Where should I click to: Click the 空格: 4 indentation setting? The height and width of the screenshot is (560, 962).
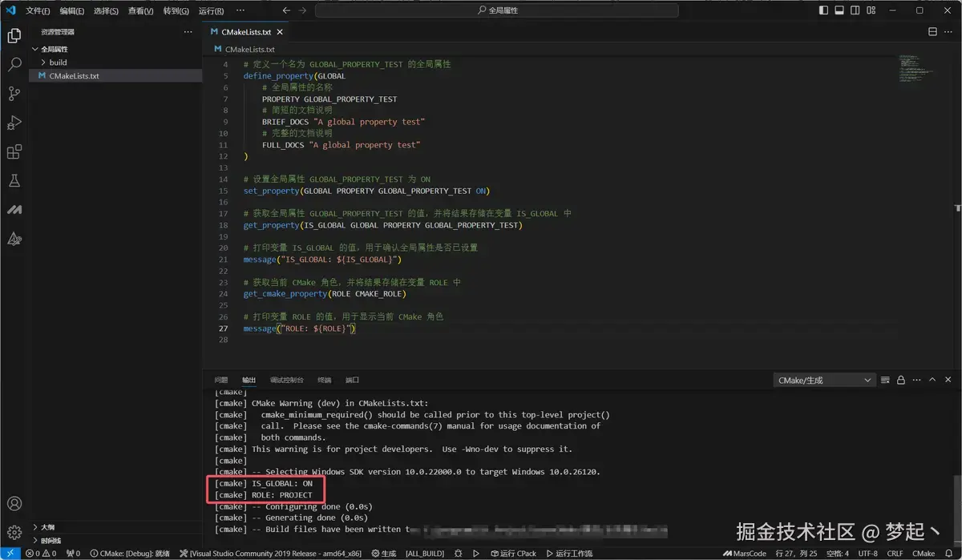coord(837,554)
